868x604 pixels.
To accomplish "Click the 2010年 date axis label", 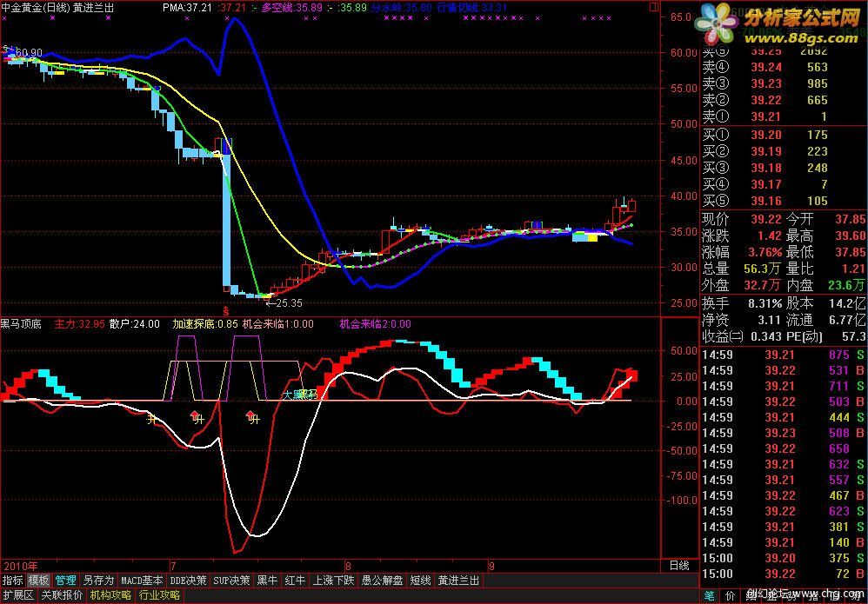I will point(21,567).
